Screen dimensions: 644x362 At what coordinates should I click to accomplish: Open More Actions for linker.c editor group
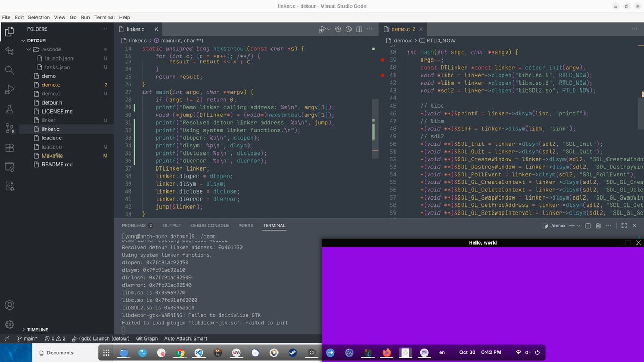(370, 29)
